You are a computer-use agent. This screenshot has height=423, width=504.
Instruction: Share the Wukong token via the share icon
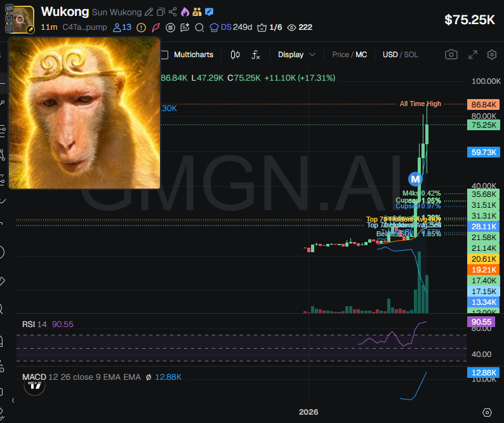point(173,12)
